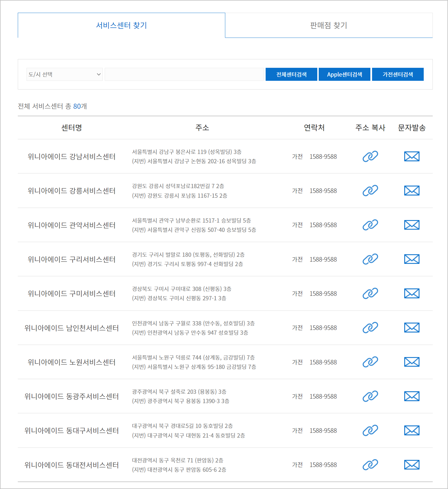448x489 pixels.
Task: Click address 경상북도 구미시 구미대로 308
Action: 182,289
